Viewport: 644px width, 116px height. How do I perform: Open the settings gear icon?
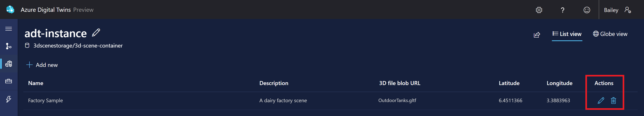[539, 10]
